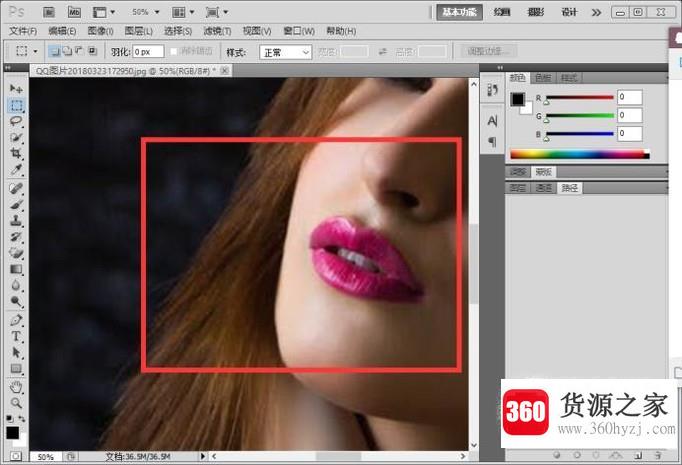Open the 滤镜(T) menu
Screen dimensions: 682x465
(217, 31)
